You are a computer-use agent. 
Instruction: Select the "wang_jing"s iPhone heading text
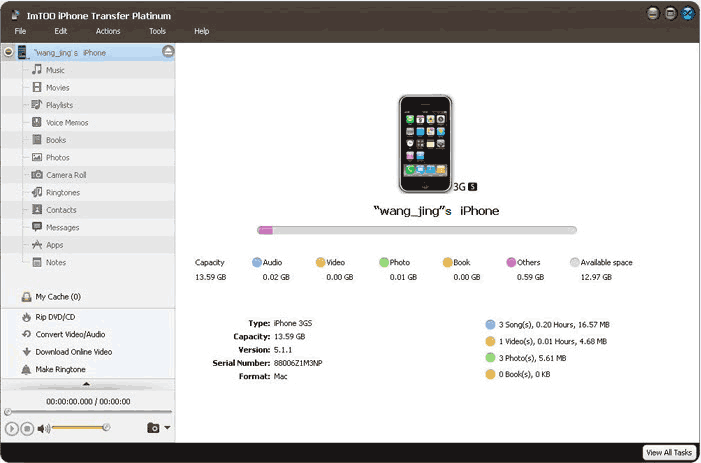436,211
